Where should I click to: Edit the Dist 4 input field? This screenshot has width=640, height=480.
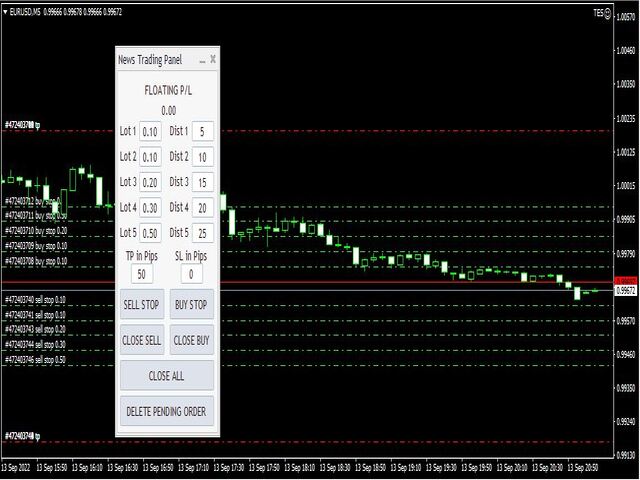(x=202, y=208)
